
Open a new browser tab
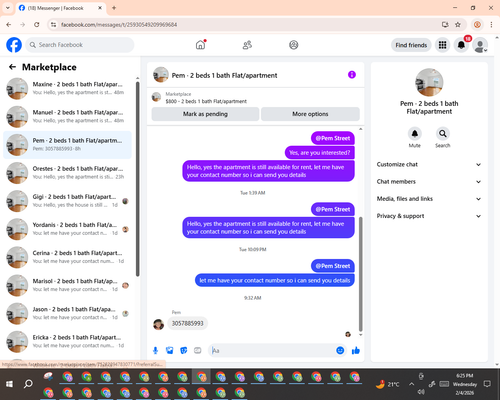114,8
